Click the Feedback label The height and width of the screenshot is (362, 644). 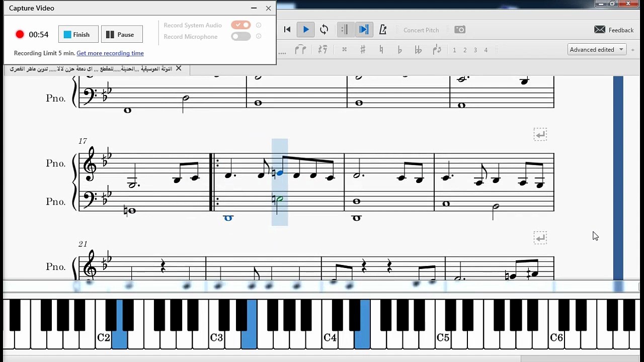621,30
